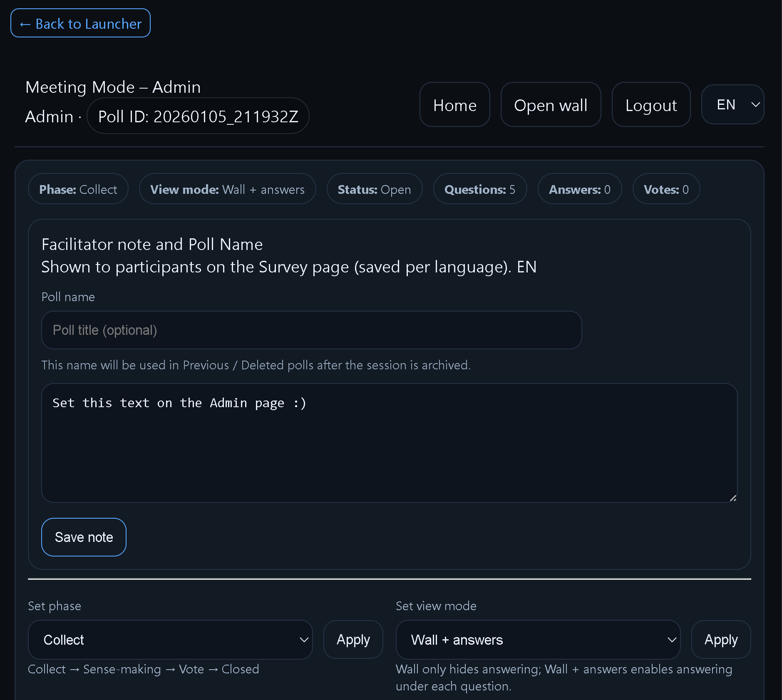The image size is (782, 700).
Task: Log out of the admin session
Action: click(650, 105)
